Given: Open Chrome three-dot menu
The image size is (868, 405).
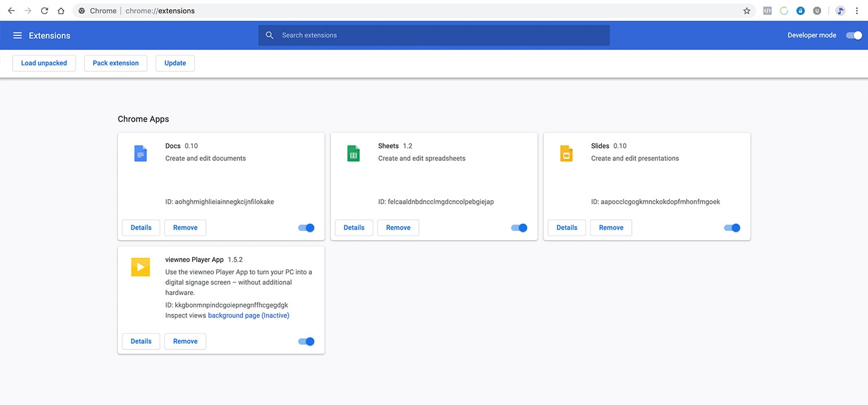Looking at the screenshot, I should click(x=856, y=10).
